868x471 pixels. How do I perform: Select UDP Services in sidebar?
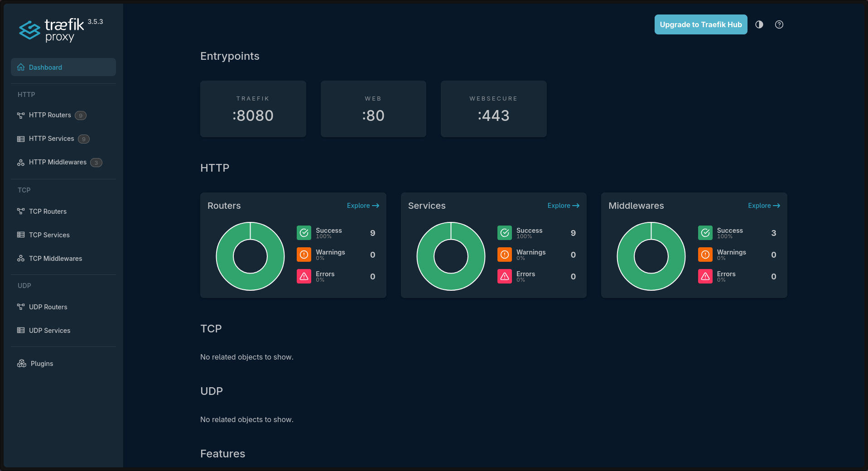pyautogui.click(x=49, y=331)
